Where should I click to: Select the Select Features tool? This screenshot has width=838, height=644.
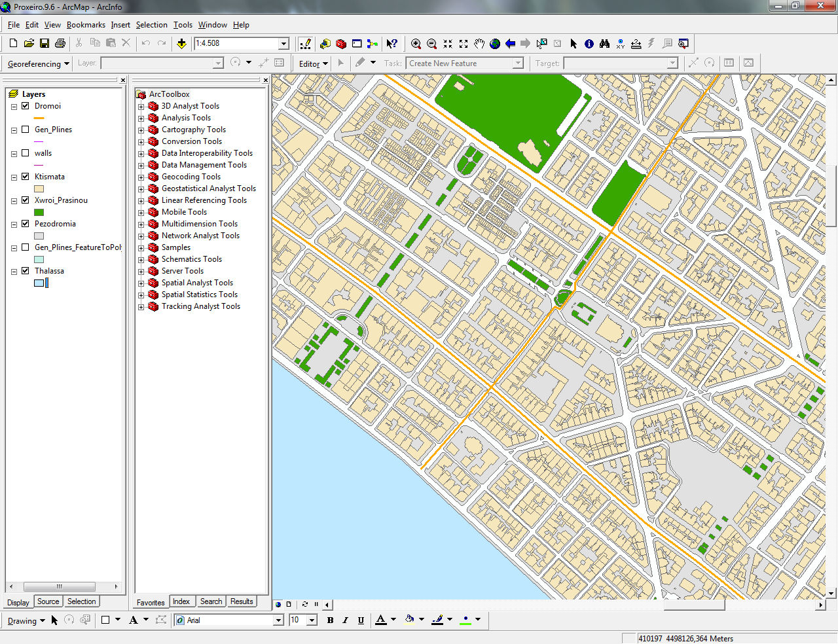pos(541,43)
